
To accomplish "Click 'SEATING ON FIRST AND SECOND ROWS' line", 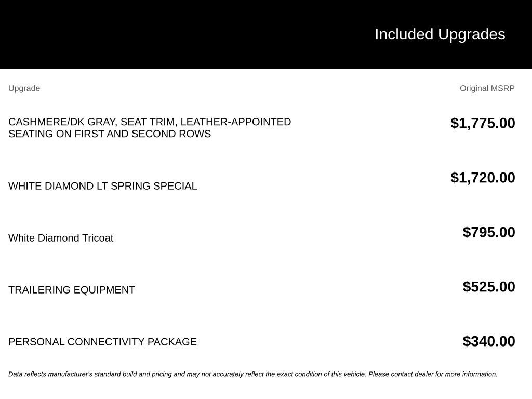I will click(110, 134).
